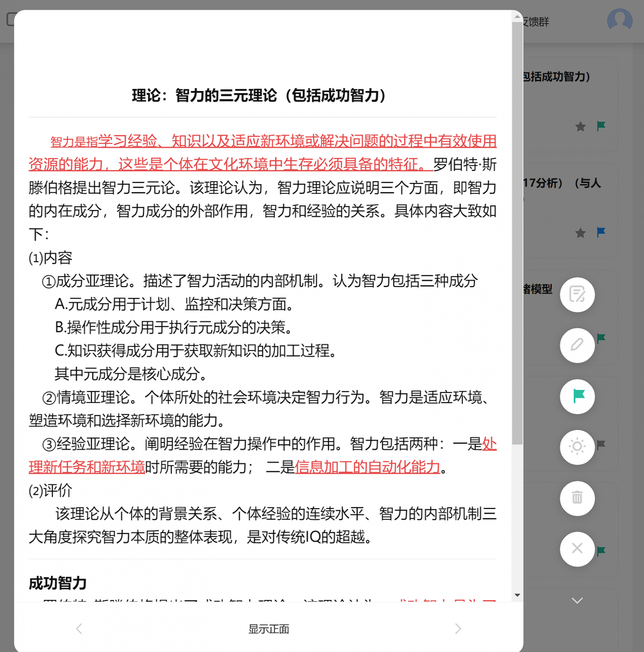The image size is (644, 652).
Task: Click the red underlined text 信息加工的自动化能力
Action: click(x=368, y=467)
